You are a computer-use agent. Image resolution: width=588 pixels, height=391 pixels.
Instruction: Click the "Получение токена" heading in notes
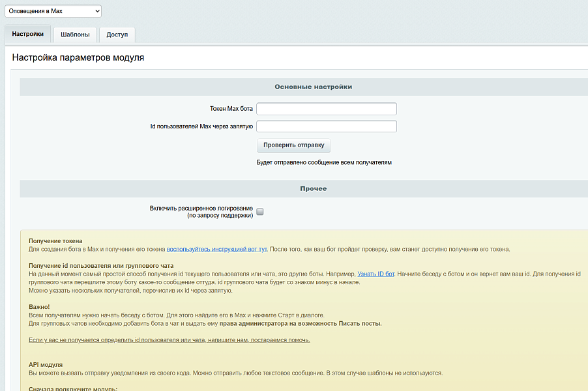pos(55,241)
